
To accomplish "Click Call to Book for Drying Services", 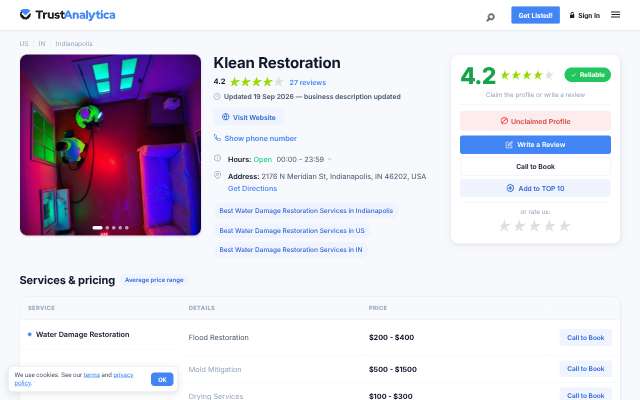I will click(x=585, y=395).
